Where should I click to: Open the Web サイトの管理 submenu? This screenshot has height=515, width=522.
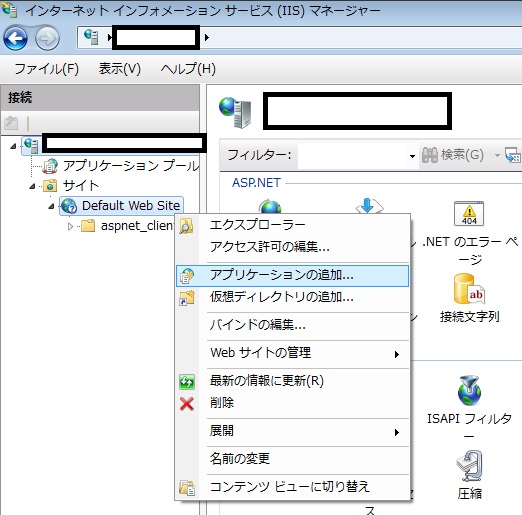coord(292,353)
